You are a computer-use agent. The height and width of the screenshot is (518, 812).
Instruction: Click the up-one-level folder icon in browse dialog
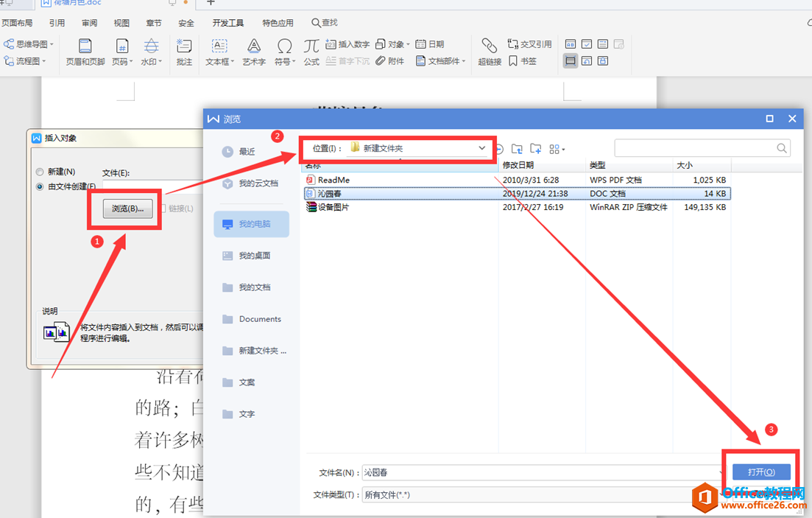[x=517, y=150]
